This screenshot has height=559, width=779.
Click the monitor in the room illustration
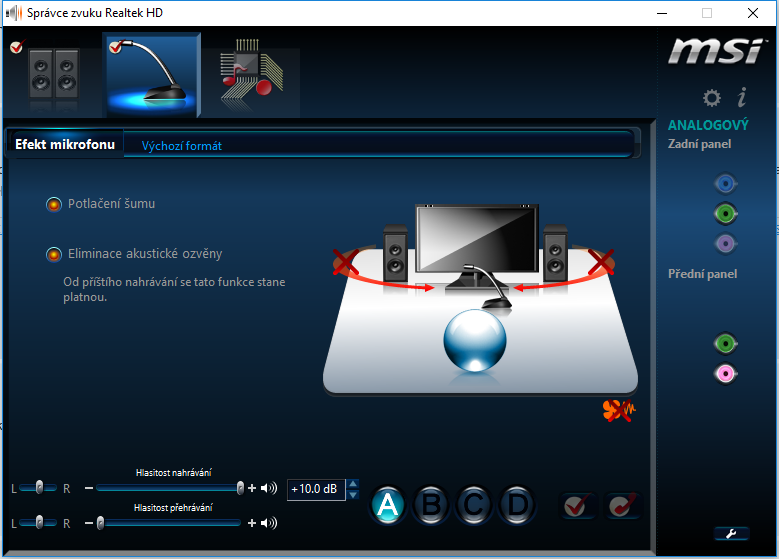[x=477, y=240]
